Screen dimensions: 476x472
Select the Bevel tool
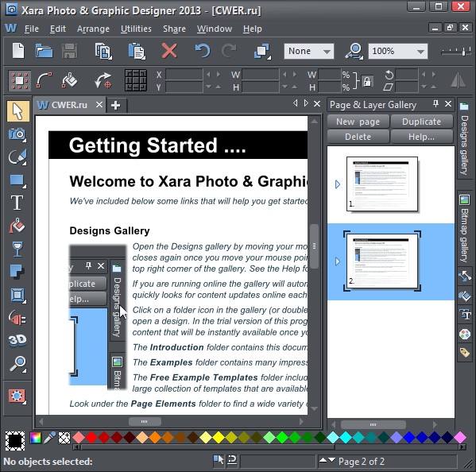pos(17,295)
